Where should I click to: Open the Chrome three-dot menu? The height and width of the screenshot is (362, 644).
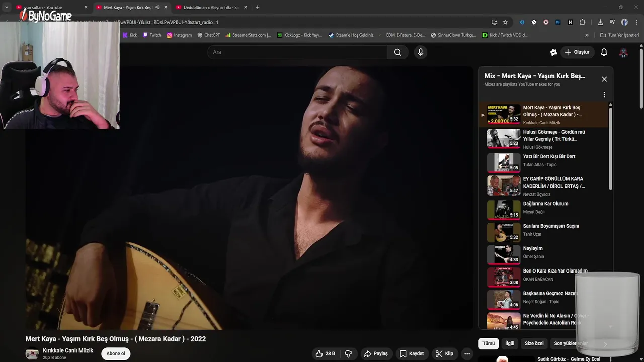coord(637,22)
